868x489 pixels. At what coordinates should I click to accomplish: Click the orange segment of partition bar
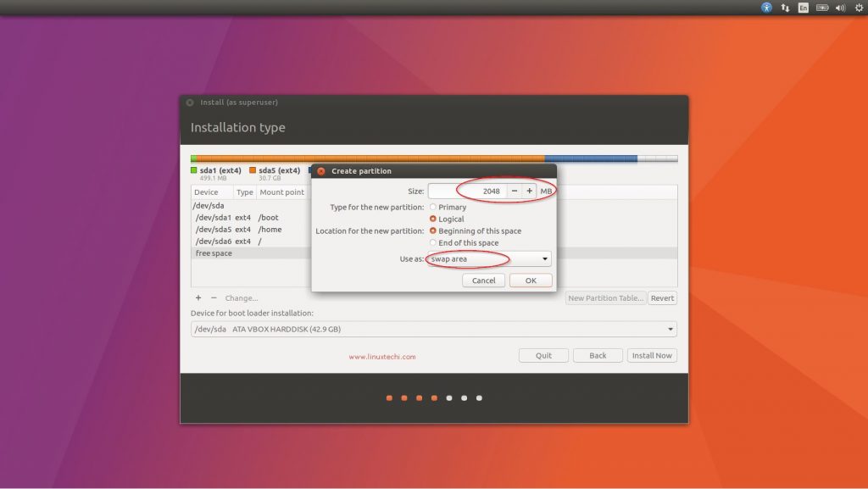371,158
